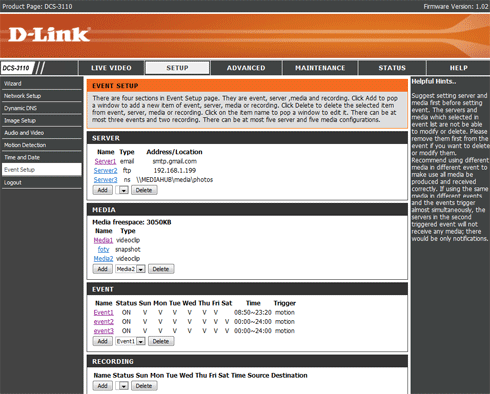Click the Helpful Hints heading

coord(434,81)
